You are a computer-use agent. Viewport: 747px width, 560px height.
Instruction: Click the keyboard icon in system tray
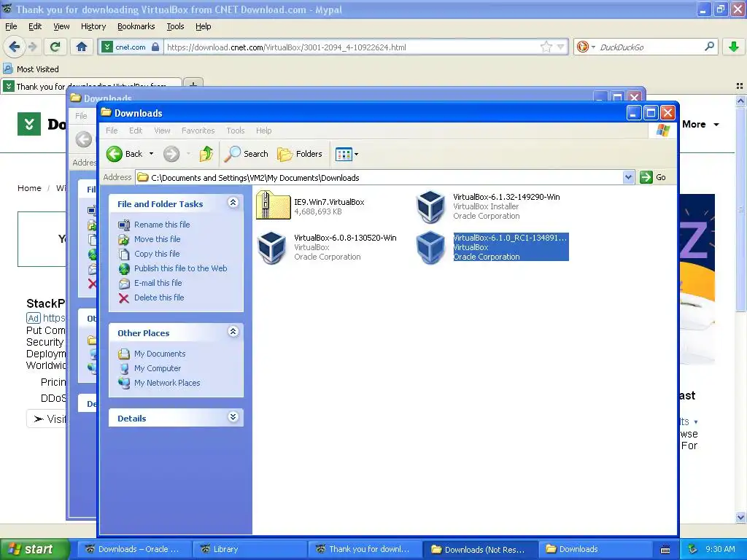665,550
